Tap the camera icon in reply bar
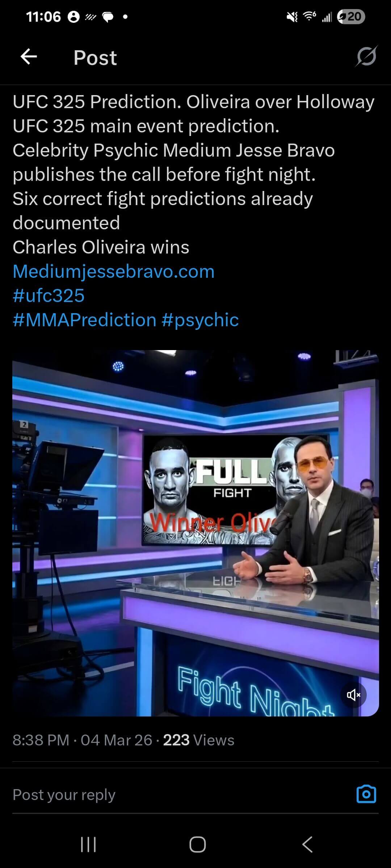The width and height of the screenshot is (391, 868). (366, 795)
